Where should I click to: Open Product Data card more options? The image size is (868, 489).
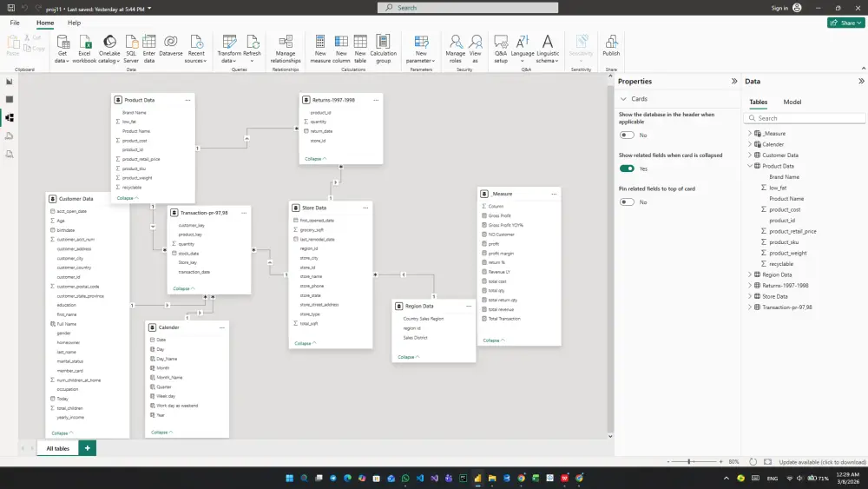187,100
